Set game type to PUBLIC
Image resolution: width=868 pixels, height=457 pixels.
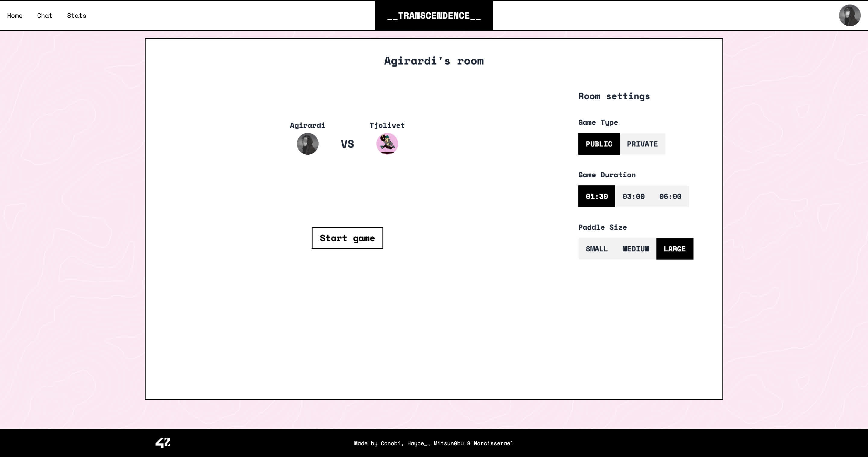[x=599, y=144]
